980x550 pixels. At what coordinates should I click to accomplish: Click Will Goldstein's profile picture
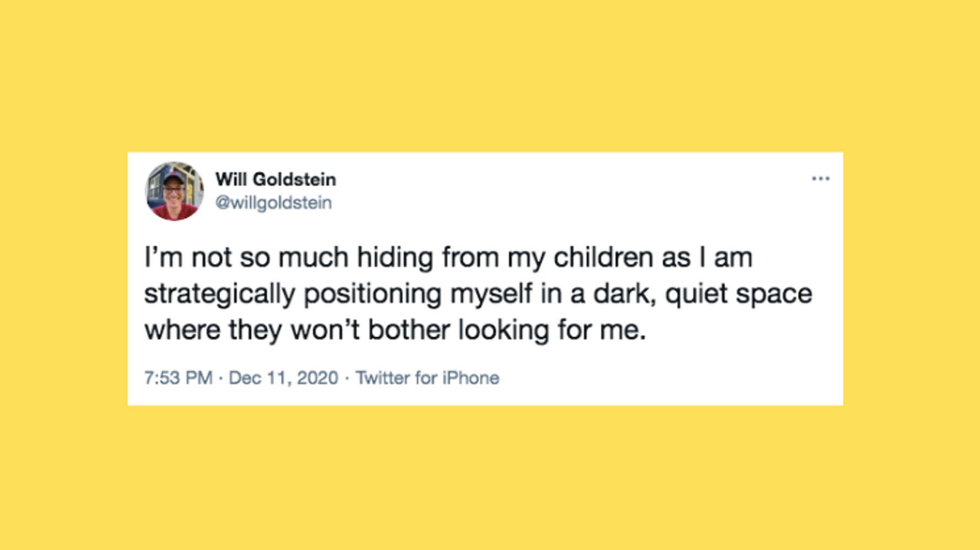(174, 191)
